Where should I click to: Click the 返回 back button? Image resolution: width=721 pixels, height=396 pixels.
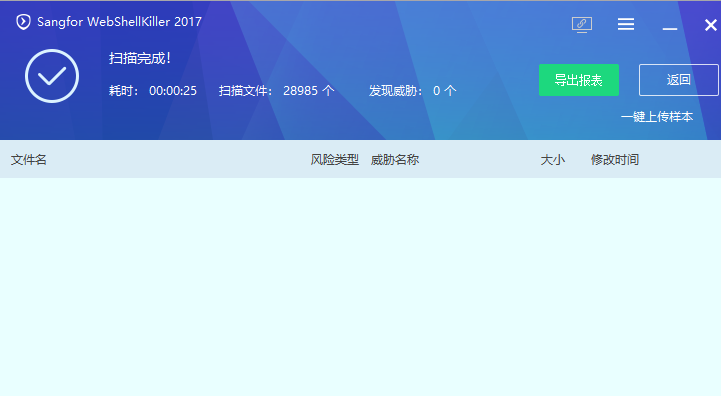[679, 80]
